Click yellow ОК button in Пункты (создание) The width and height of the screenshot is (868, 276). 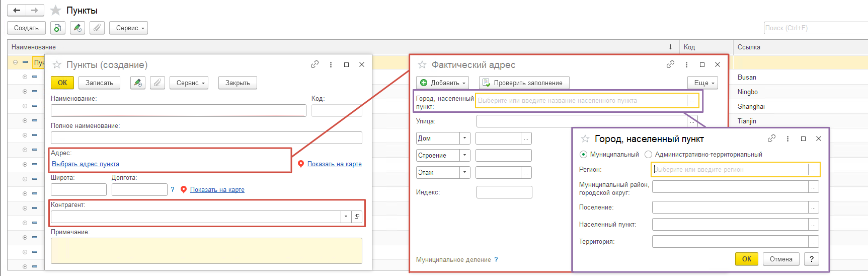(x=62, y=83)
